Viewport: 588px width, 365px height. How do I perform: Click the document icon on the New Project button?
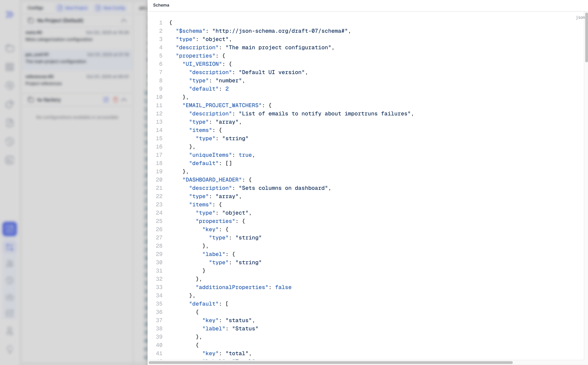(x=60, y=8)
